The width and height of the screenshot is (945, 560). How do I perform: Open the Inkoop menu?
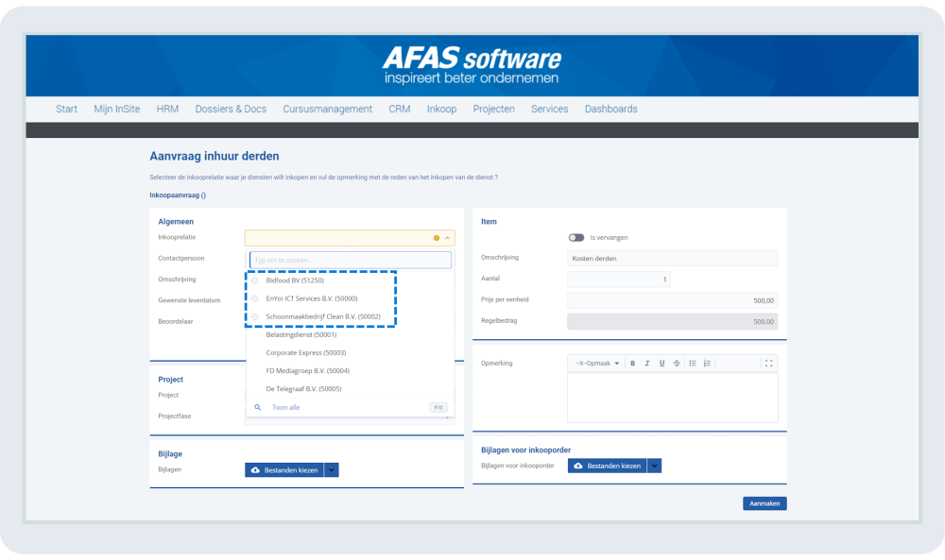tap(441, 109)
